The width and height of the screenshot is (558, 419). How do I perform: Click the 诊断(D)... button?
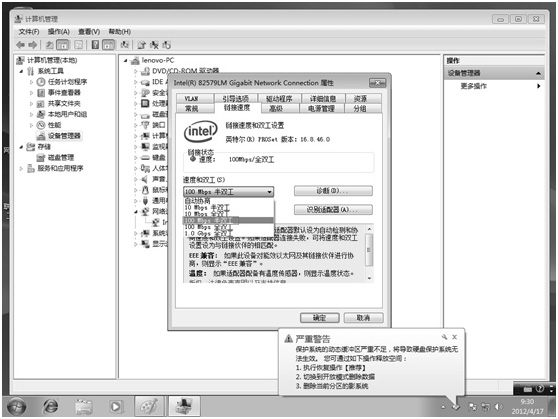333,191
